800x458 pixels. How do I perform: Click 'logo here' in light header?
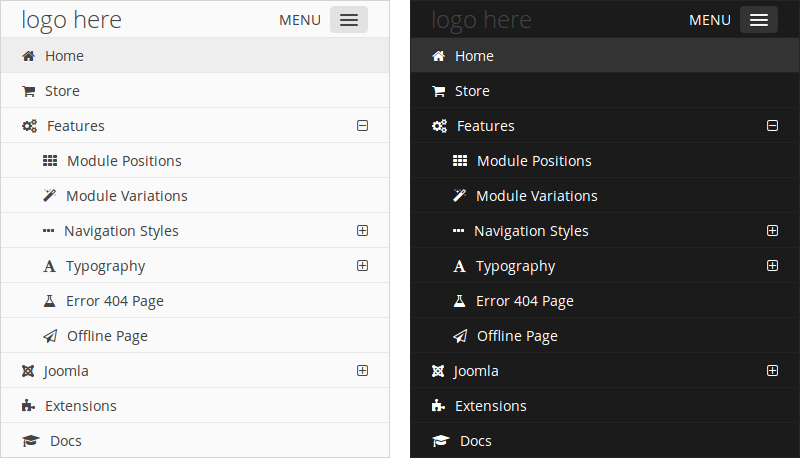tap(71, 21)
